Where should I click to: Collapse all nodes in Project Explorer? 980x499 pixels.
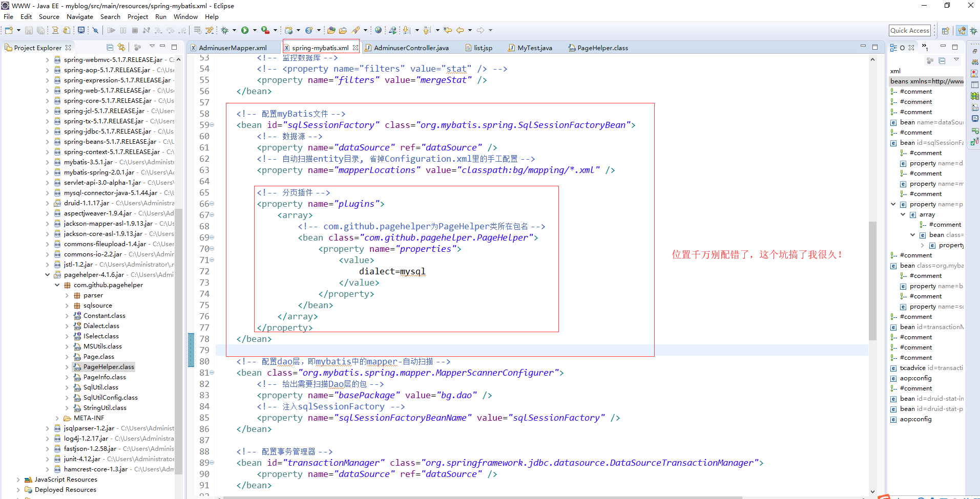coord(110,47)
